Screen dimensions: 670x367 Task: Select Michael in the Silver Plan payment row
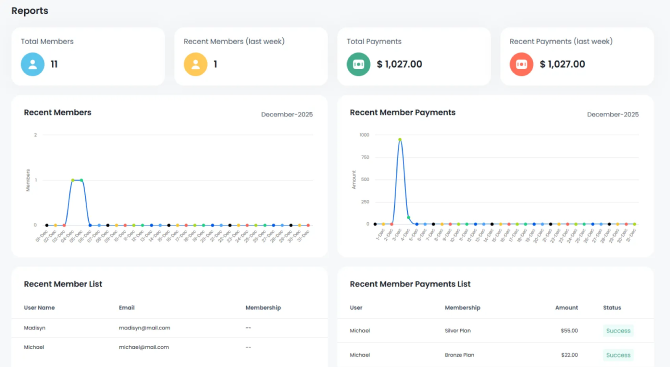click(360, 331)
